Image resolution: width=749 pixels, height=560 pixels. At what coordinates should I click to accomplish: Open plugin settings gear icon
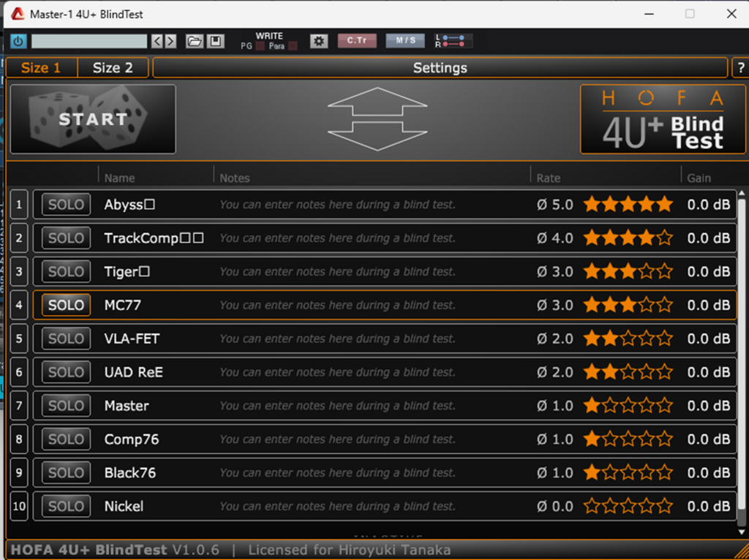click(319, 41)
